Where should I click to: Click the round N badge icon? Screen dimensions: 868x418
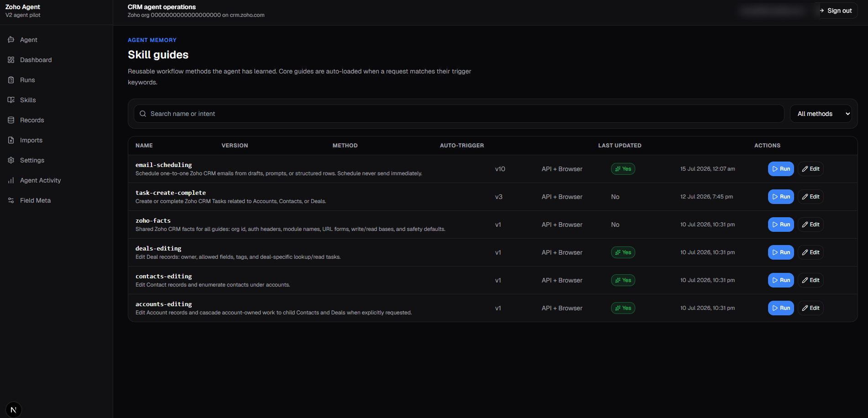click(14, 410)
